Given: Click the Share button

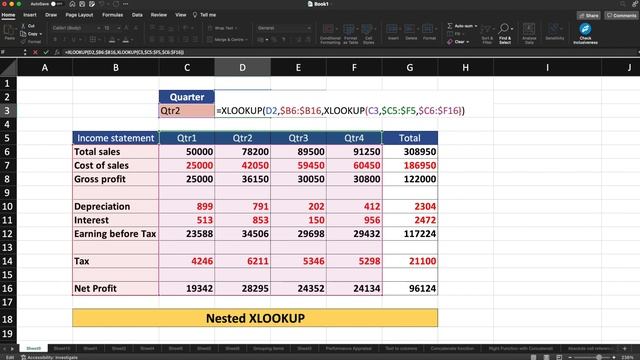Looking at the screenshot, I should (x=589, y=16).
